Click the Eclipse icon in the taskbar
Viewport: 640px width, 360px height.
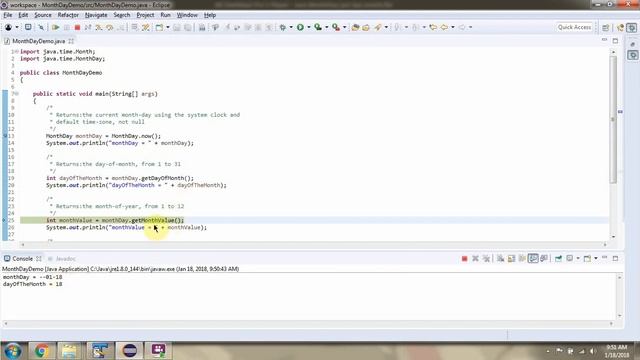(x=129, y=351)
